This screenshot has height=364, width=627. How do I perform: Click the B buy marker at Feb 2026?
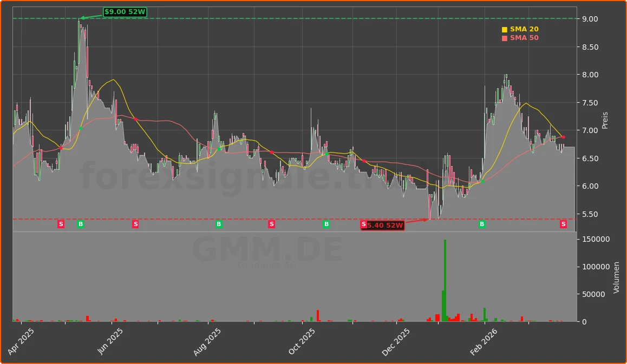click(x=482, y=224)
